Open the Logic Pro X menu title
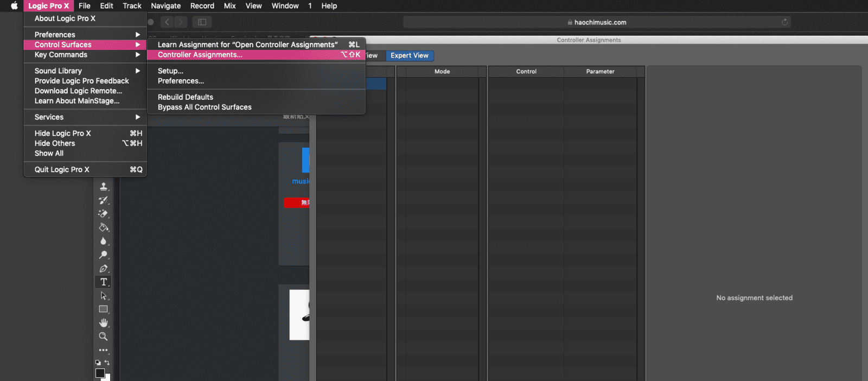Screen dimensions: 868x381 pos(48,6)
